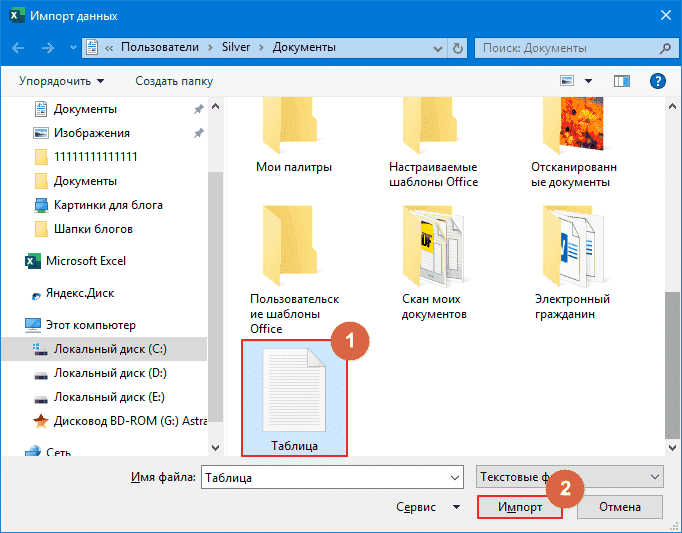Open Пользовательские шаблоны Office folder
Viewport: 682px width, 533px height.
pyautogui.click(x=294, y=270)
